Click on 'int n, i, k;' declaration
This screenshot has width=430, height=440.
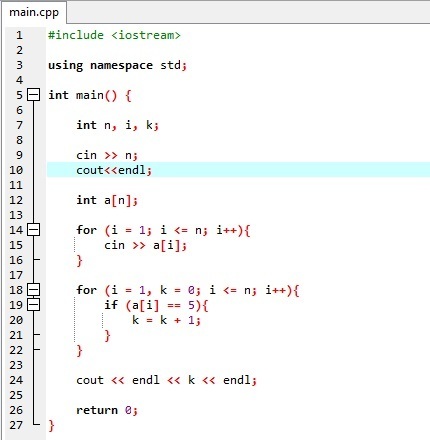(x=117, y=125)
